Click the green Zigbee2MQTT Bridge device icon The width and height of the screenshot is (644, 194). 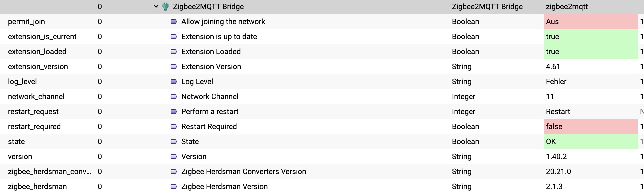click(x=165, y=7)
